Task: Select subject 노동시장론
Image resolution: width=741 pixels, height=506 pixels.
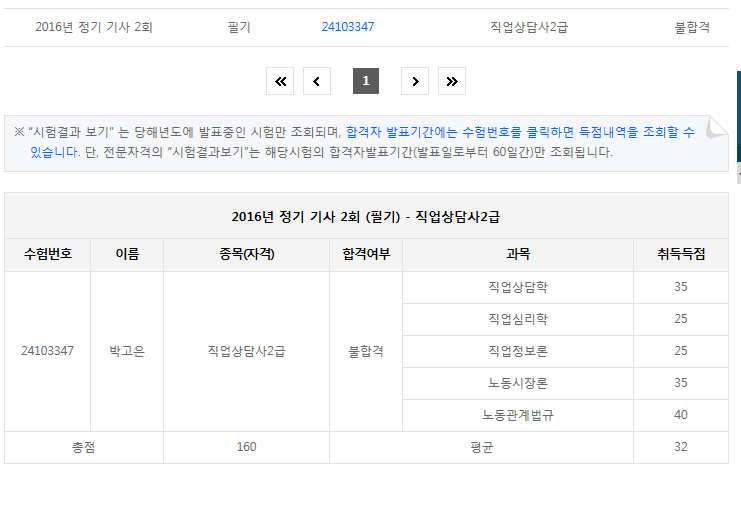Action: click(x=518, y=383)
